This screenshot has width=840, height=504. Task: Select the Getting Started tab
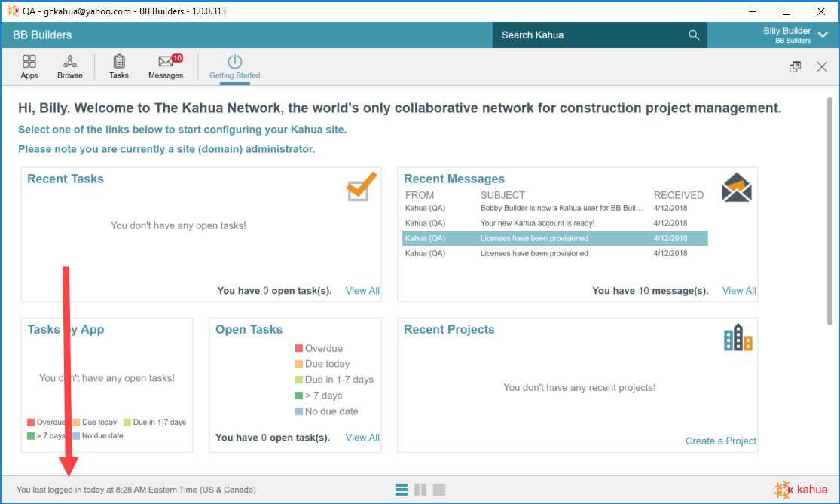[x=235, y=66]
